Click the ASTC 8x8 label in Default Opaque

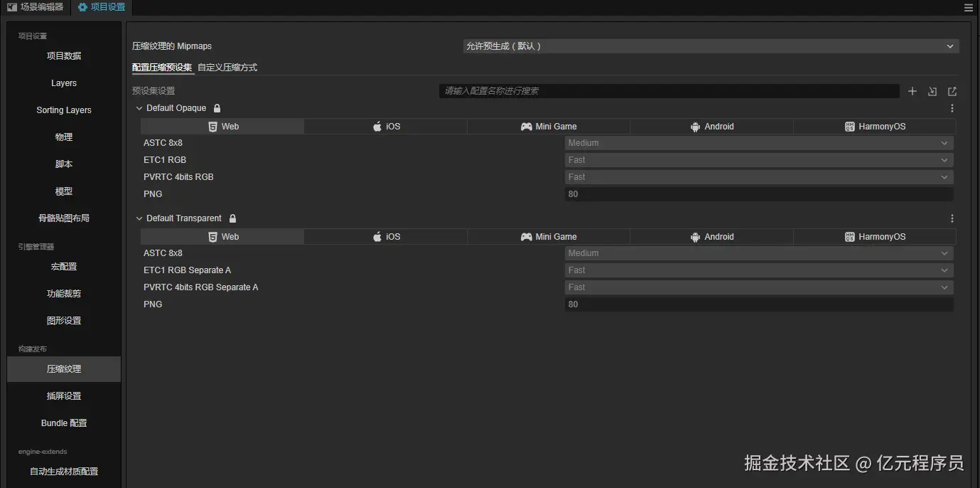coord(163,143)
